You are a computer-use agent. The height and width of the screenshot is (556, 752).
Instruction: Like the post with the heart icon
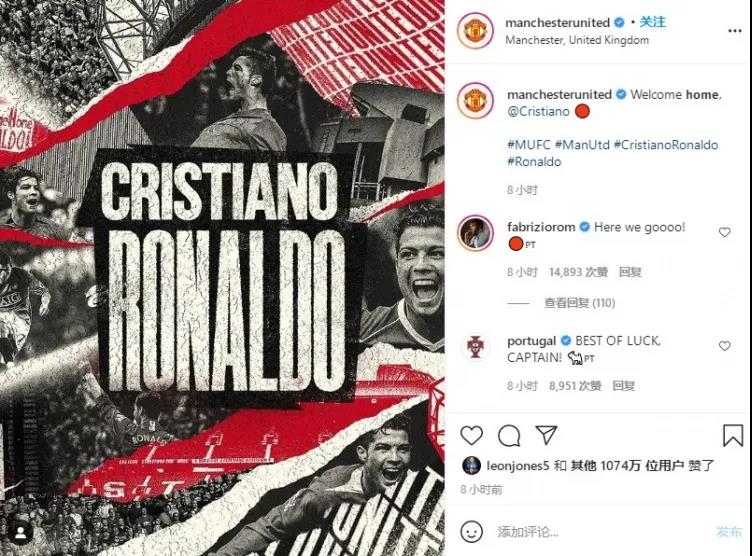(x=471, y=435)
